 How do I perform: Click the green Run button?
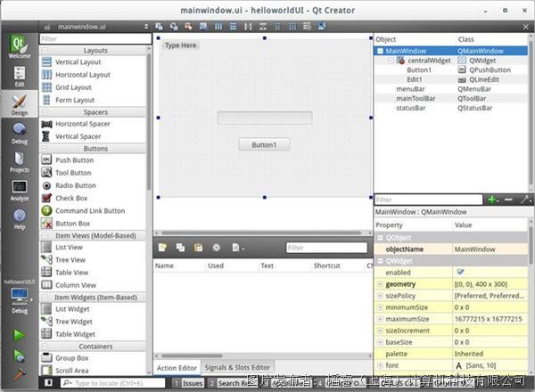click(x=19, y=335)
